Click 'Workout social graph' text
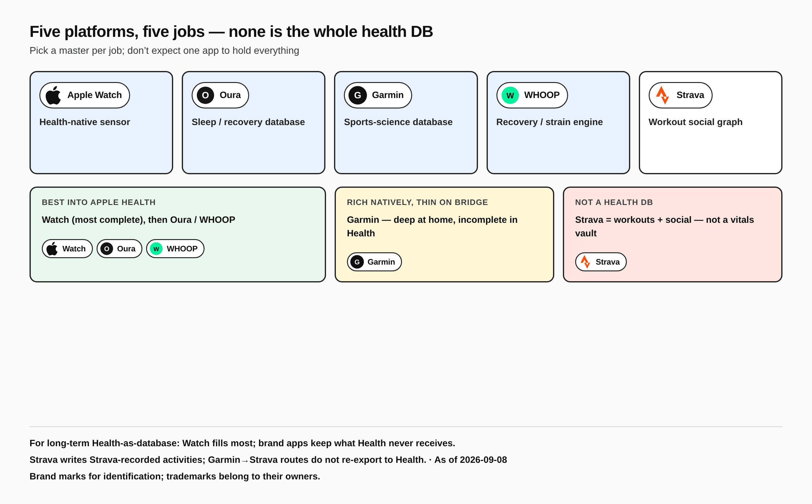812x504 pixels. click(x=695, y=122)
